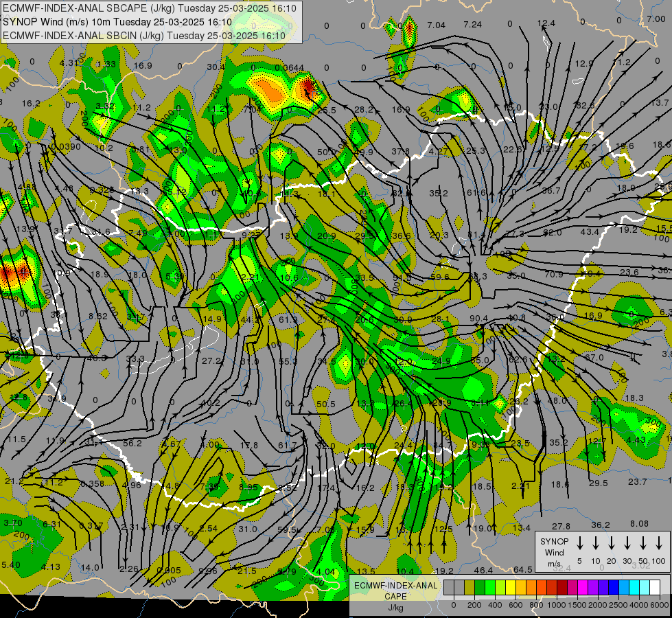Select the white CAPE legend swatch

[x=655, y=587]
